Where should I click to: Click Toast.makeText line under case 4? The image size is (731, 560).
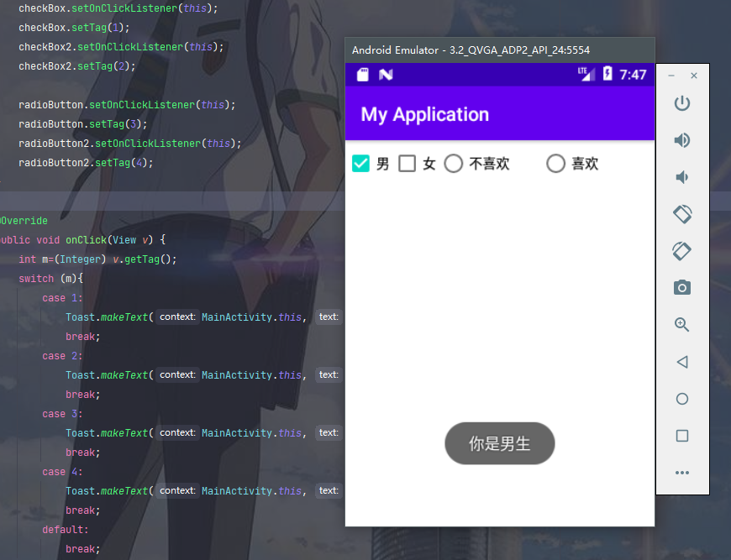pyautogui.click(x=203, y=491)
